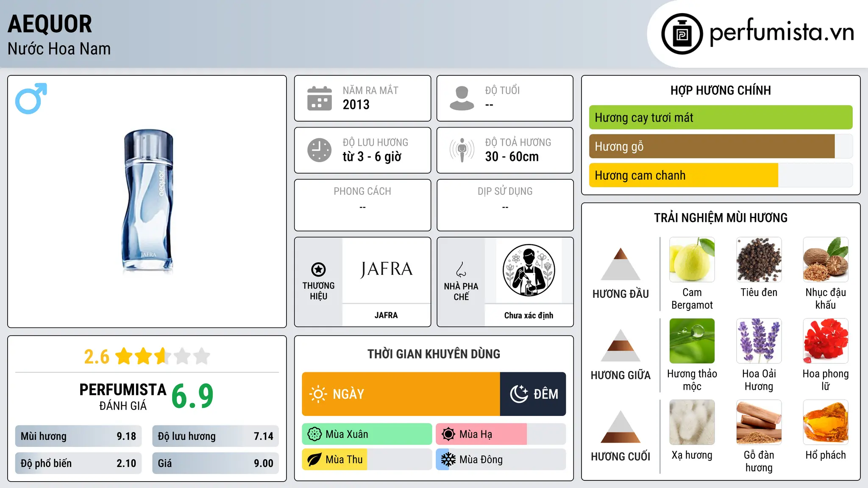Click the star badge icon above Thương hiệu
868x488 pixels.
click(318, 269)
